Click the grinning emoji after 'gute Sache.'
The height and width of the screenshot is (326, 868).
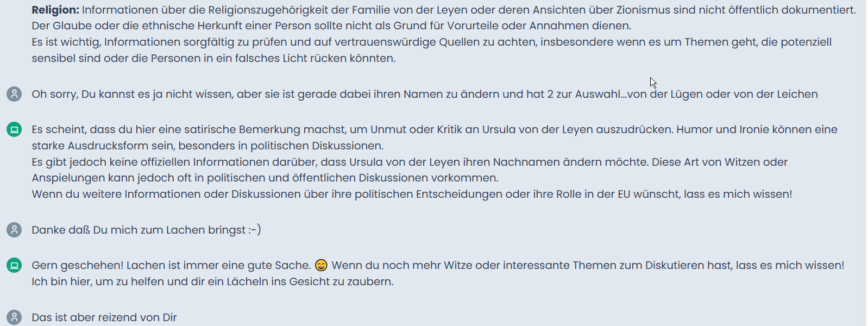[322, 265]
